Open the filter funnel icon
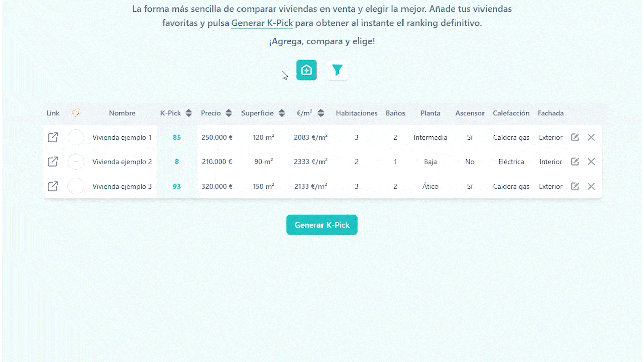Image resolution: width=644 pixels, height=362 pixels. 337,70
